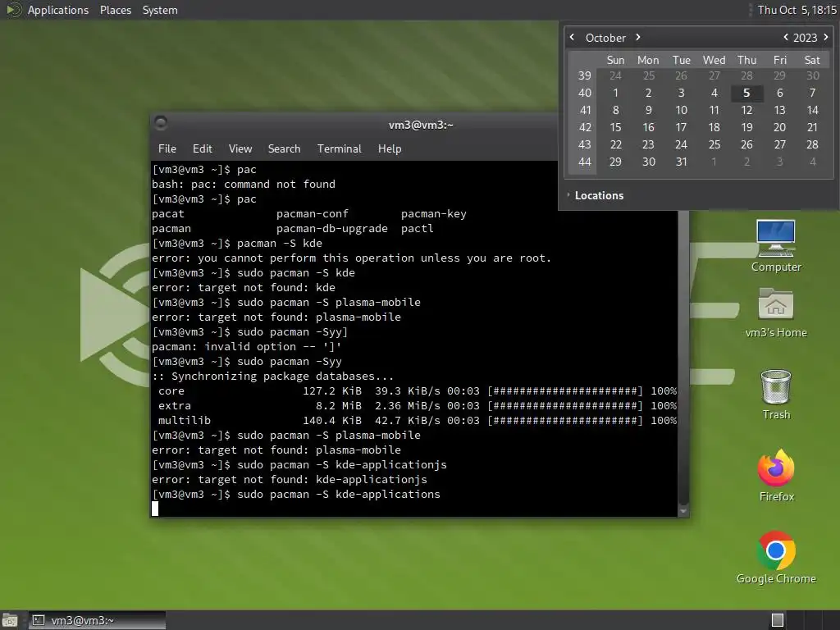Click the workspace switcher square in bottom panel
The width and height of the screenshot is (840, 630).
click(x=778, y=620)
